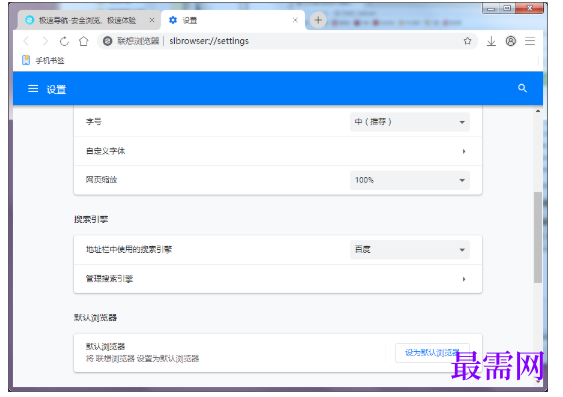
Task: Click the 设为默认浏览器 button
Action: (x=432, y=353)
